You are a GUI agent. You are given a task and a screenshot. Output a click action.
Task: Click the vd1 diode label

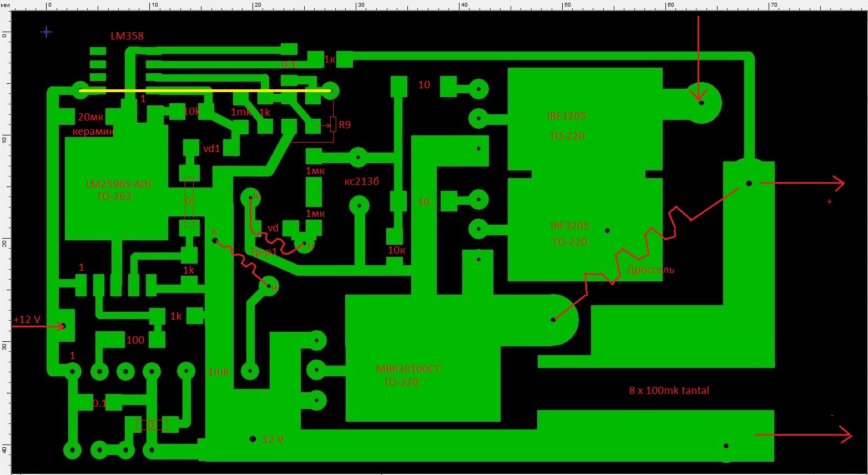(x=211, y=149)
